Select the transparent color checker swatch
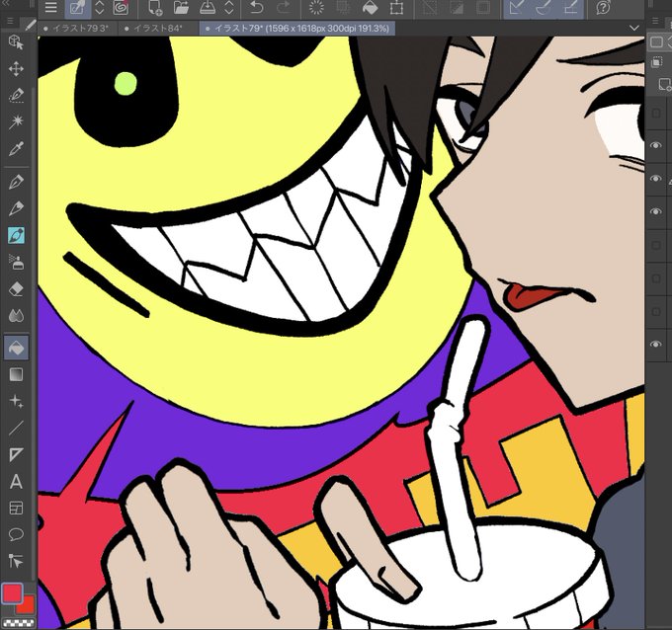Viewport: 672px width, 630px height. pyautogui.click(x=19, y=622)
